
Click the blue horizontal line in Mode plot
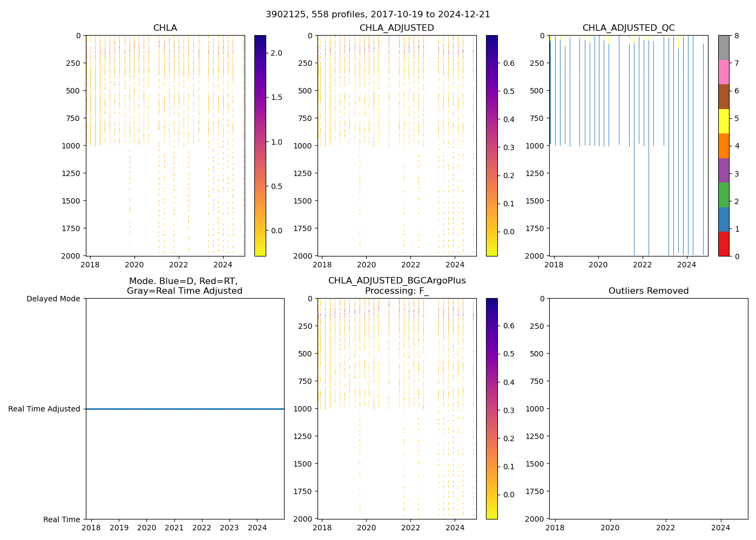(185, 409)
